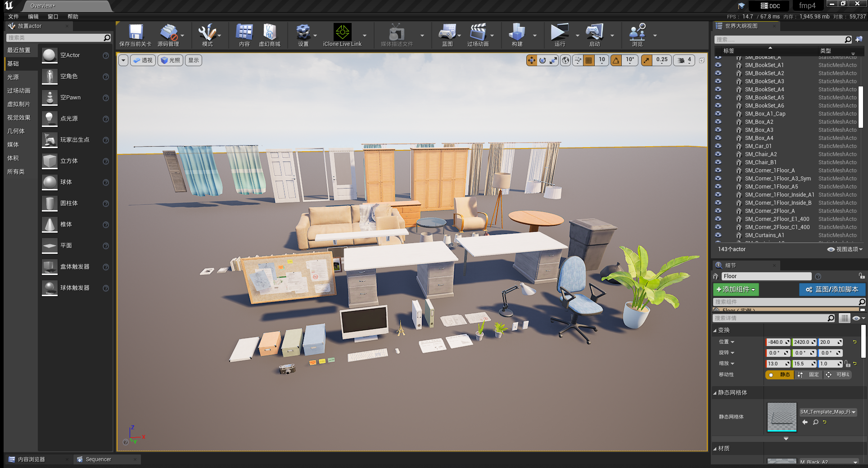This screenshot has width=868, height=468.
Task: Click the iClone Live Link icon
Action: [x=342, y=33]
